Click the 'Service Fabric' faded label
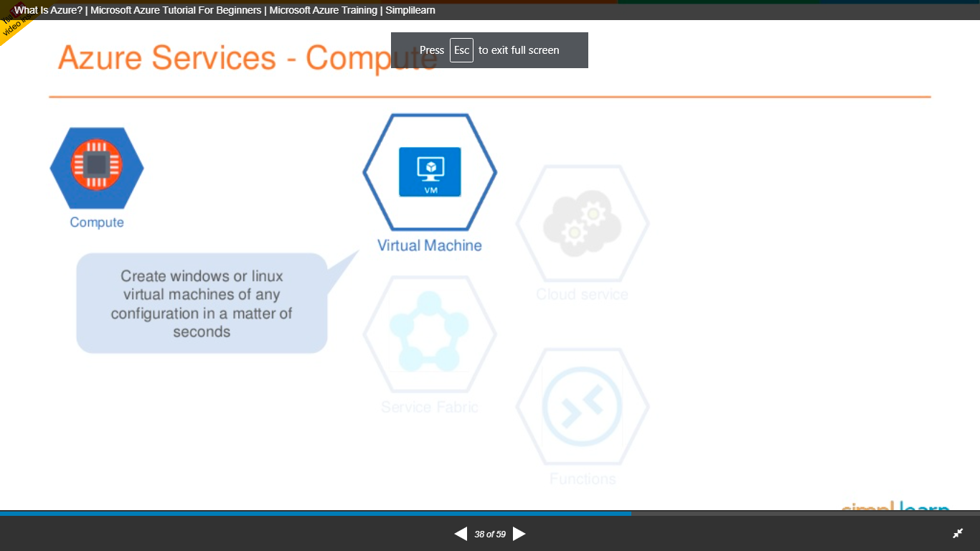Screen dimensions: 980x551 click(430, 408)
